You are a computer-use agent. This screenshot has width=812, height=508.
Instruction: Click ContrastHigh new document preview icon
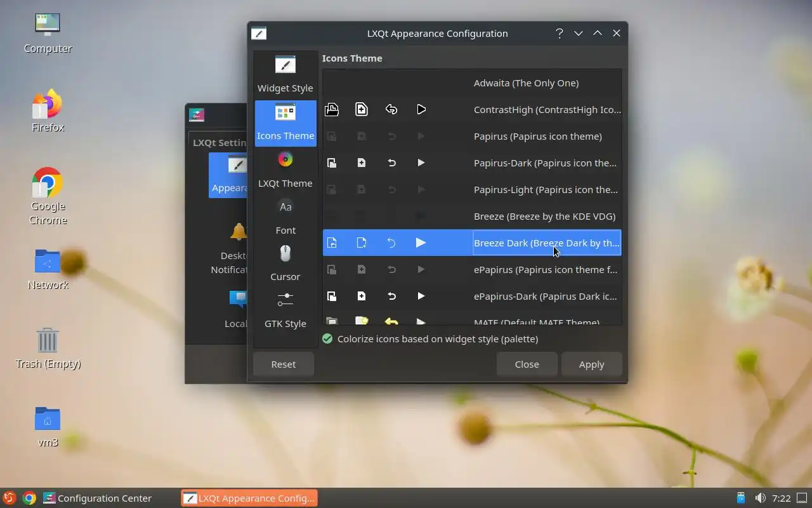coord(361,109)
